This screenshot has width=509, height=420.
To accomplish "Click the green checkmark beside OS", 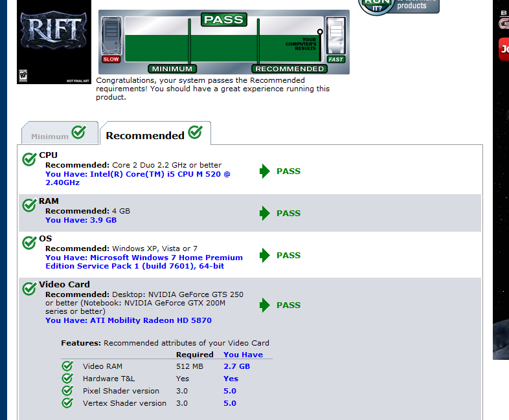I will 29,243.
